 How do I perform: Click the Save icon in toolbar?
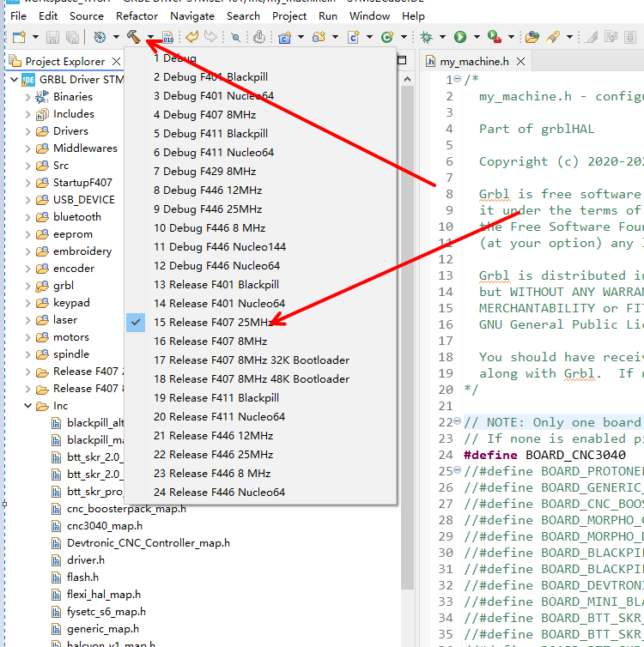point(53,37)
